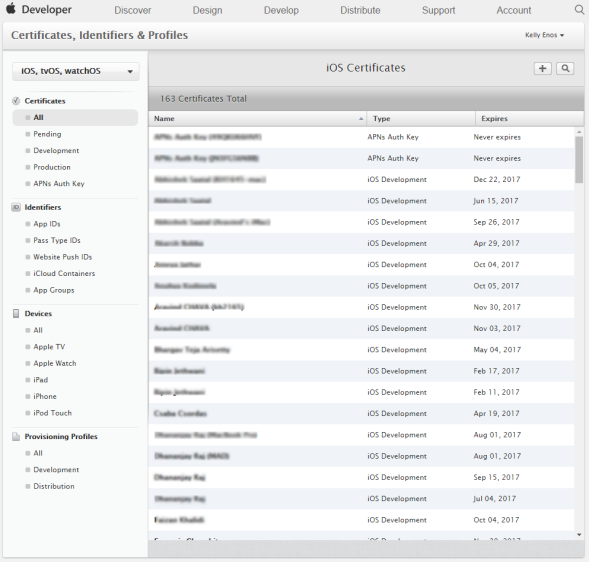Select the row expiring Feb 11, 2017
Image resolution: width=589 pixels, height=562 pixels.
(x=361, y=392)
